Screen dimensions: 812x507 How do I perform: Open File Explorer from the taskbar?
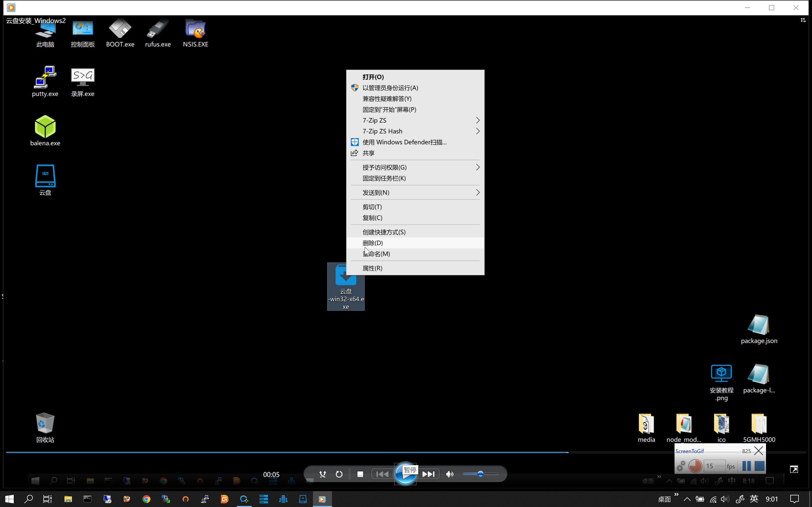pyautogui.click(x=68, y=499)
